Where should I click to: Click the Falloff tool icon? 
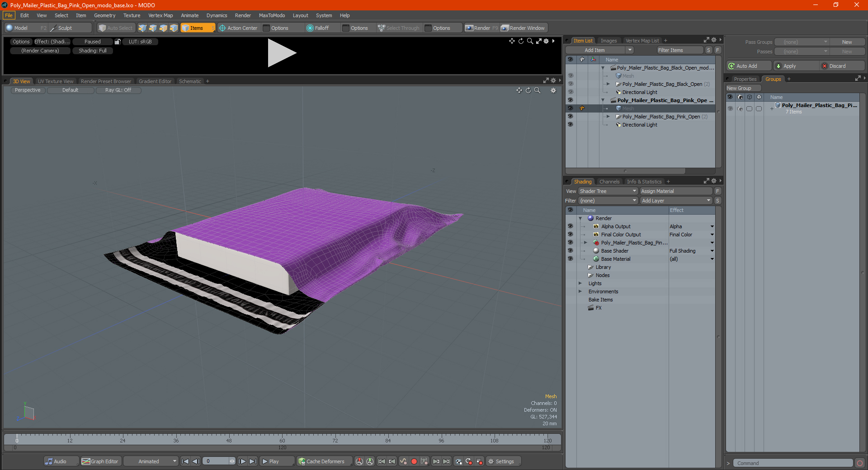310,28
